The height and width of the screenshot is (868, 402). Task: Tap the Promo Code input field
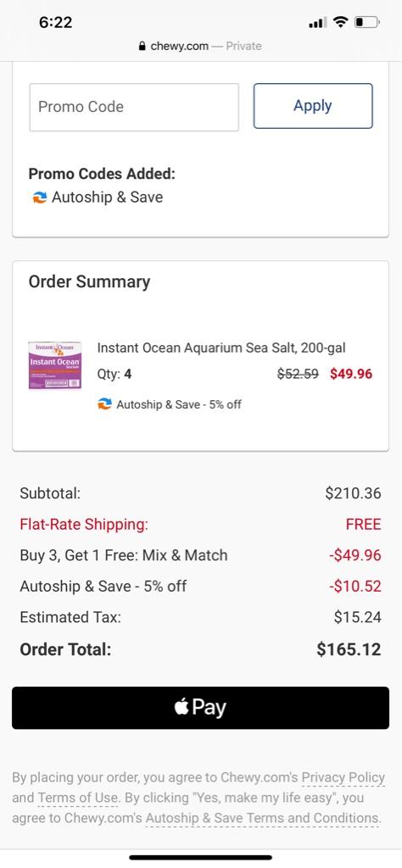[134, 107]
